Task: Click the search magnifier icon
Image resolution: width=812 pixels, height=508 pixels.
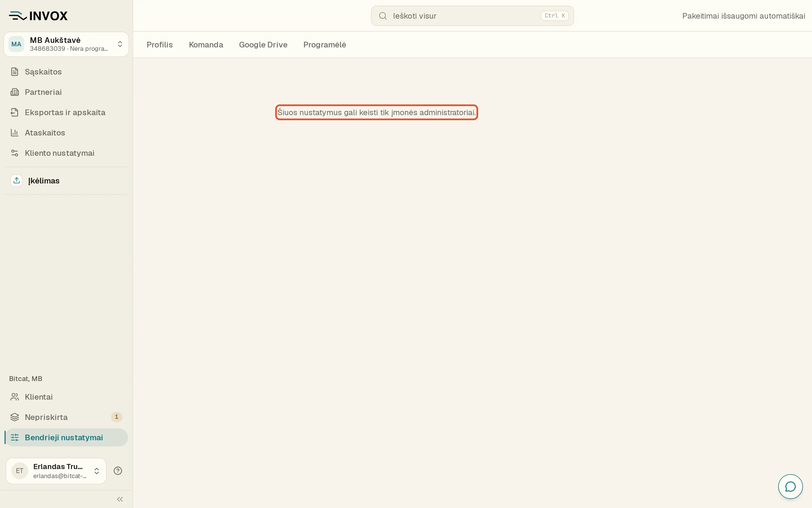Action: click(x=383, y=16)
